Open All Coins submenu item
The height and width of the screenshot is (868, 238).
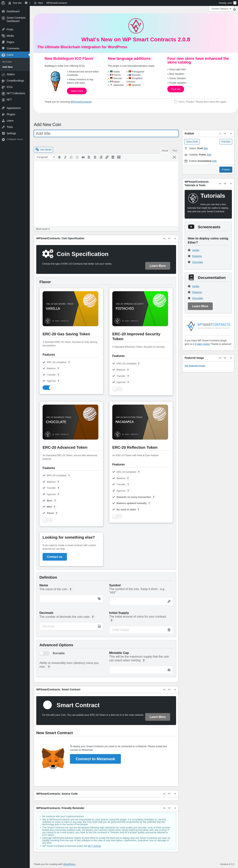click(7, 62)
